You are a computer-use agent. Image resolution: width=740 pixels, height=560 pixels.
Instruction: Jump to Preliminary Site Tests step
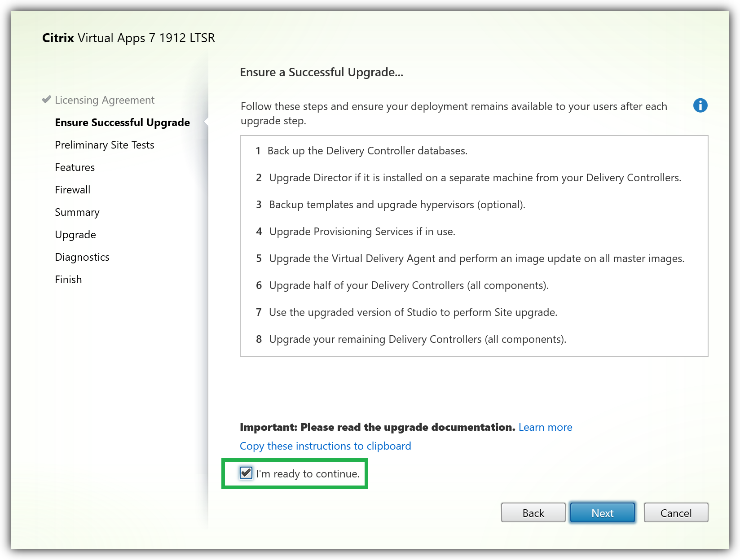pyautogui.click(x=104, y=145)
